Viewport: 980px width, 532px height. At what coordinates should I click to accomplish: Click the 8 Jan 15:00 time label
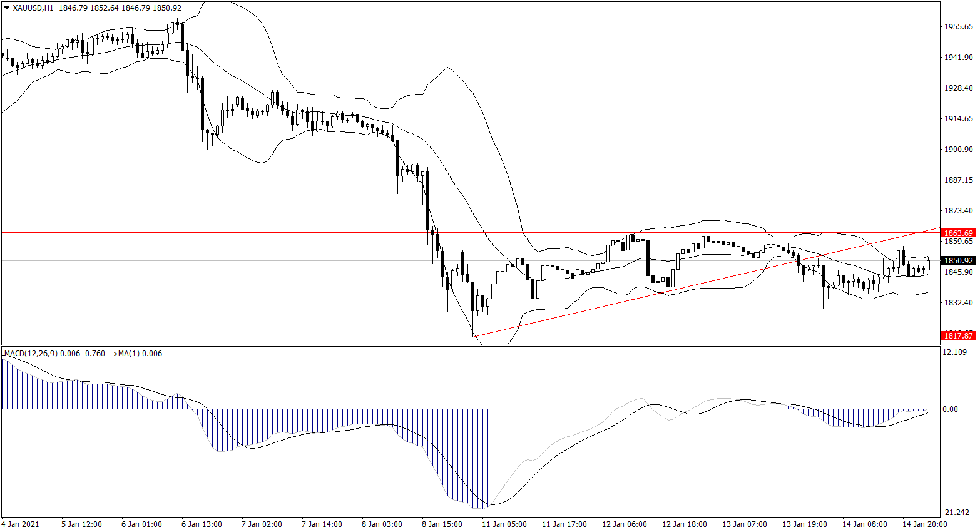tap(442, 524)
